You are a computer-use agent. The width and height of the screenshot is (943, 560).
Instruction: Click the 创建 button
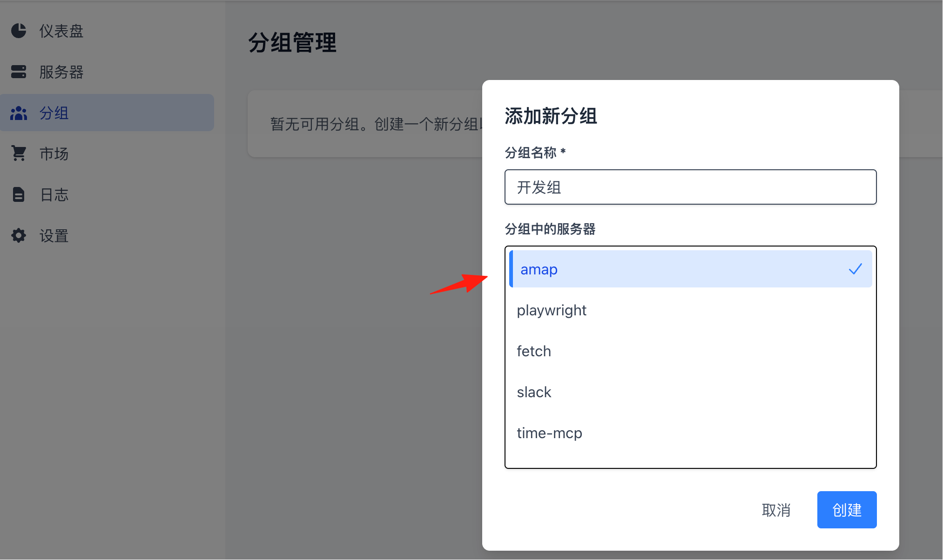(847, 510)
